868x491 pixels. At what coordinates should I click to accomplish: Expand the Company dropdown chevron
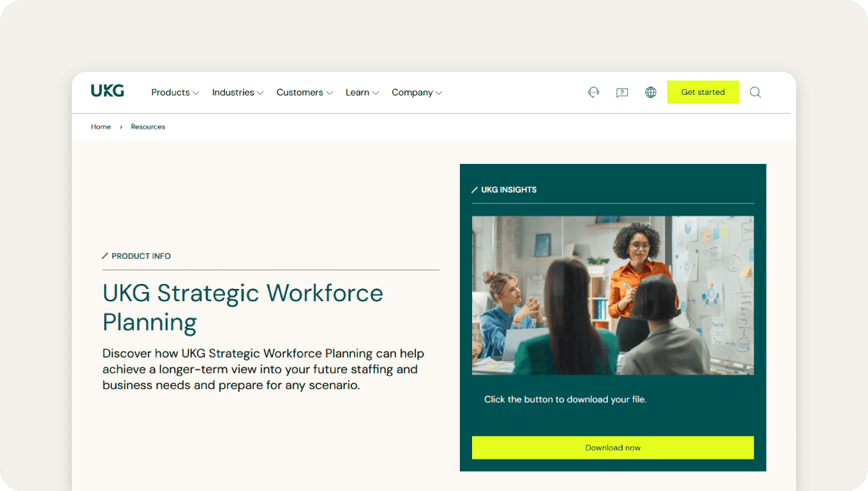coord(438,93)
